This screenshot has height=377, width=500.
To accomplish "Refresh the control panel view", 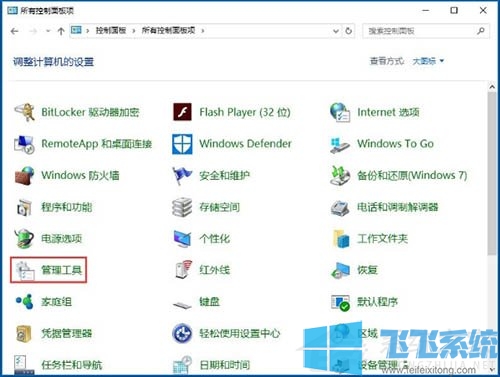I will pos(348,31).
